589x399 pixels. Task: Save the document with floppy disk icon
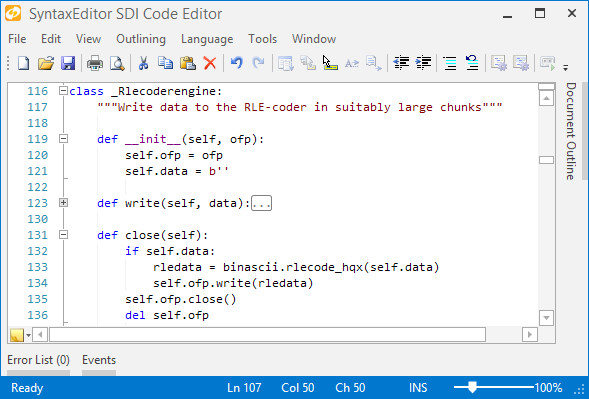pos(68,63)
